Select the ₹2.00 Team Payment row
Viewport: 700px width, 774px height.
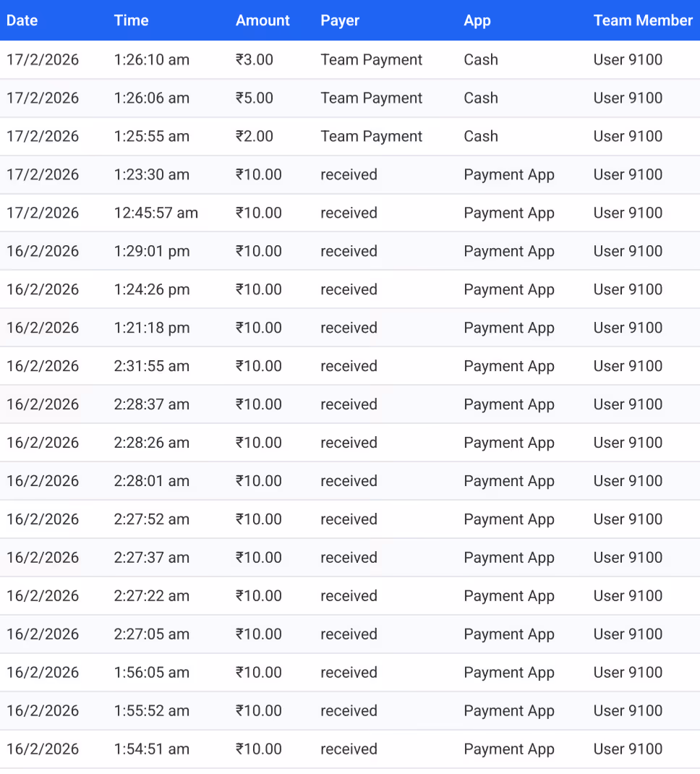[350, 136]
